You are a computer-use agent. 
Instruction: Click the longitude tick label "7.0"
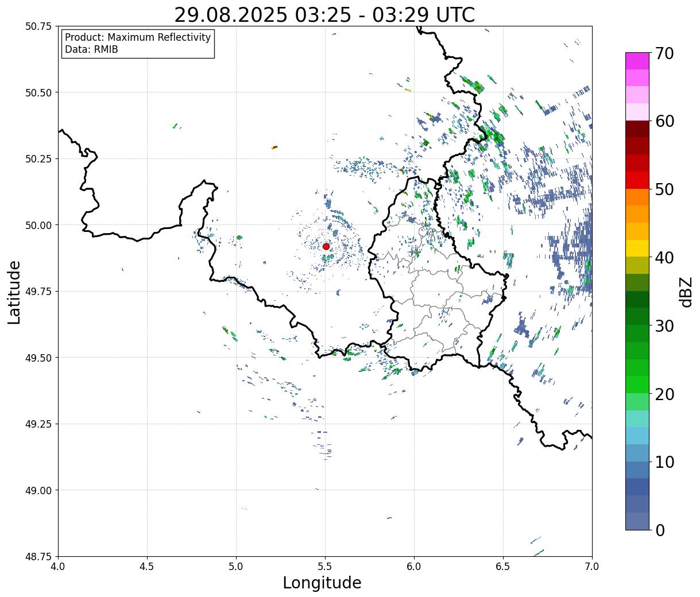pos(592,567)
